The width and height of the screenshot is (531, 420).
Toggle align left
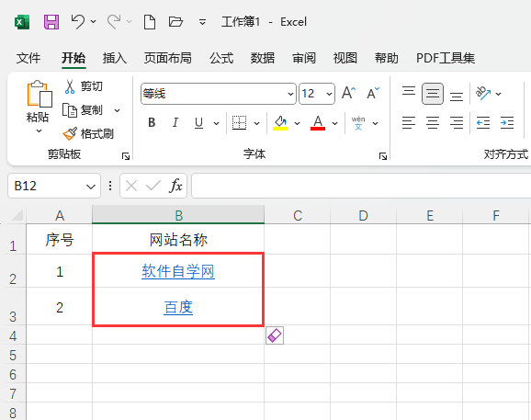click(409, 122)
